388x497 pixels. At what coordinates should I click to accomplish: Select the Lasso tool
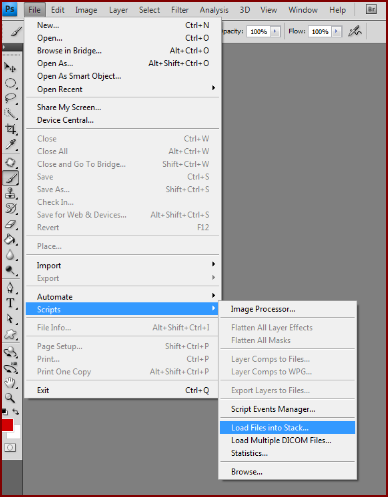click(10, 98)
